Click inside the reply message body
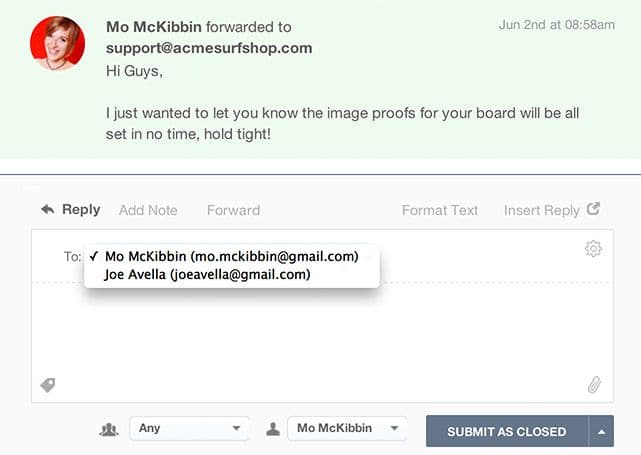Image resolution: width=641 pixels, height=455 pixels. [320, 335]
